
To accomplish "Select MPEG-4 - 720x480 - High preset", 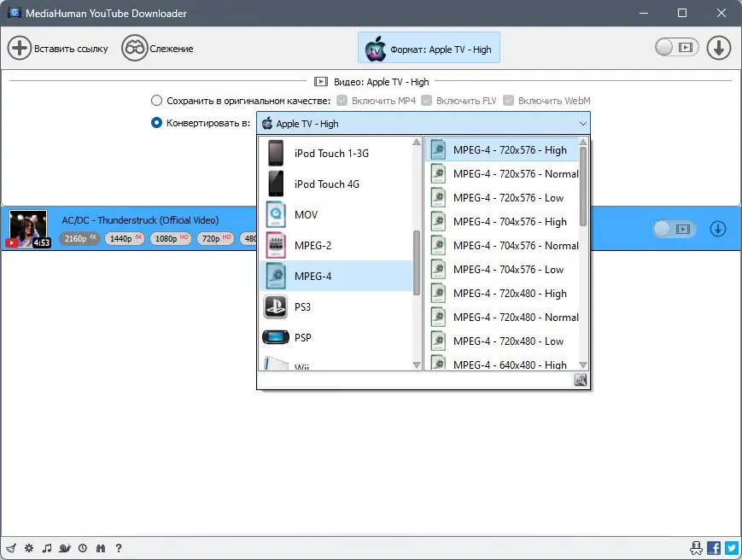I will (502, 294).
